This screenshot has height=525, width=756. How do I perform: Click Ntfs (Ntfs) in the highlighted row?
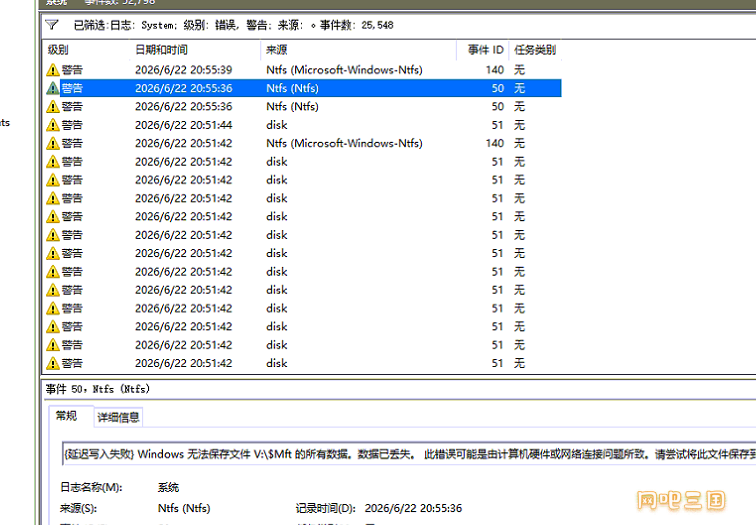(x=292, y=88)
